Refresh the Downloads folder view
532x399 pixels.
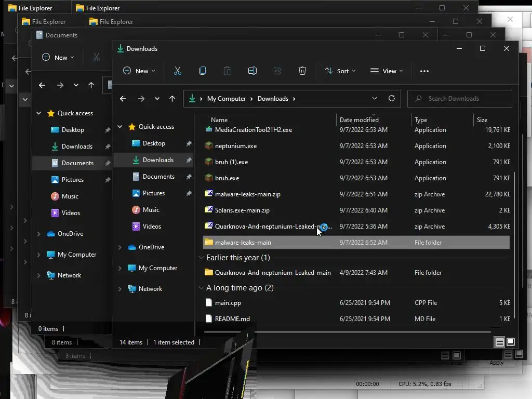coord(392,98)
